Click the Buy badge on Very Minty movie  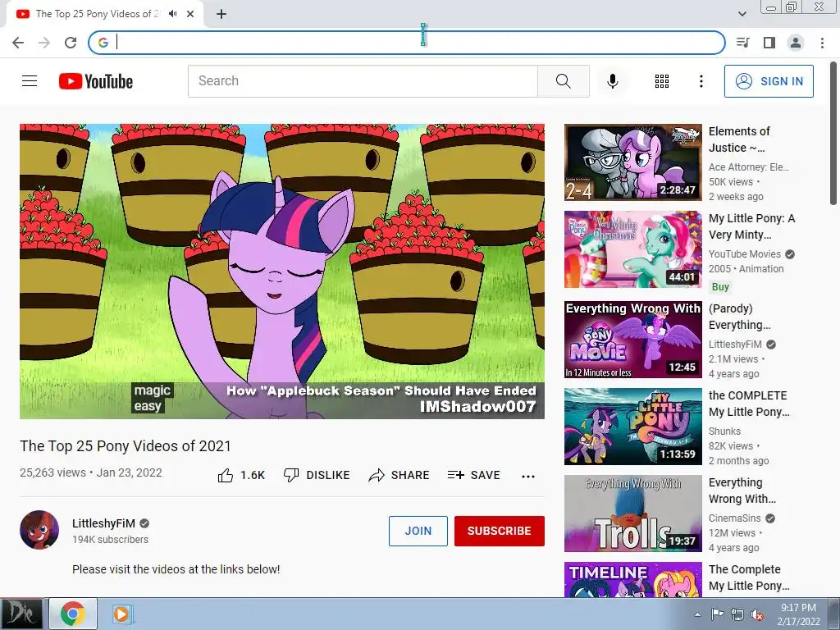tap(720, 286)
